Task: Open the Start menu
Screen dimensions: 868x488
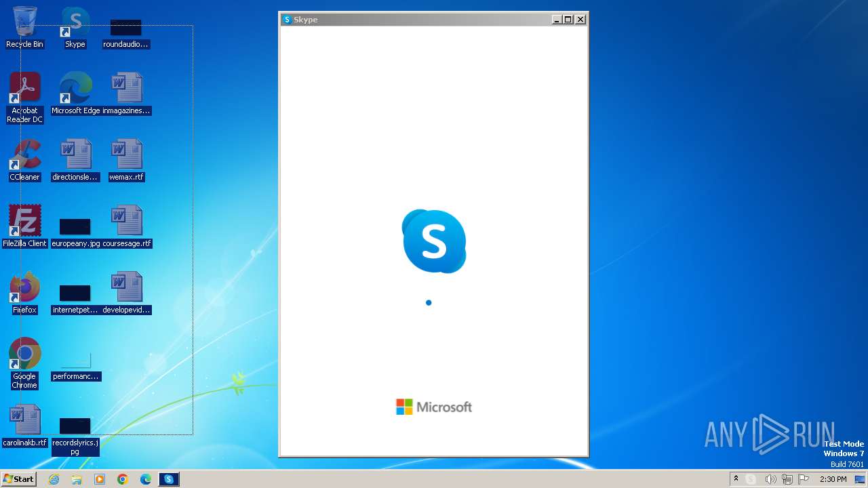Action: click(19, 479)
